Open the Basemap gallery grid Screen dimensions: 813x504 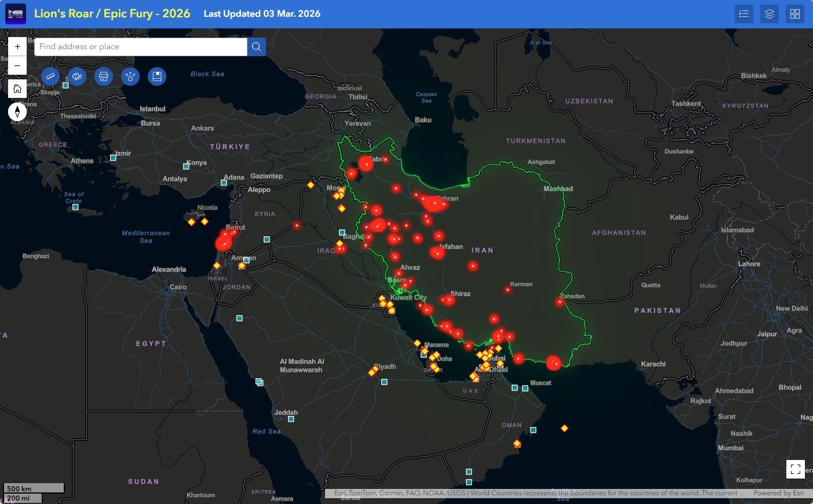click(x=795, y=14)
